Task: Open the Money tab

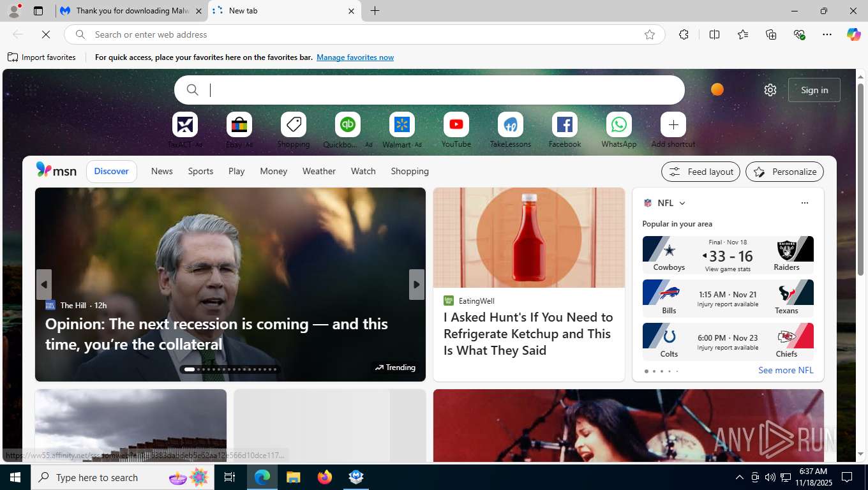Action: tap(274, 171)
